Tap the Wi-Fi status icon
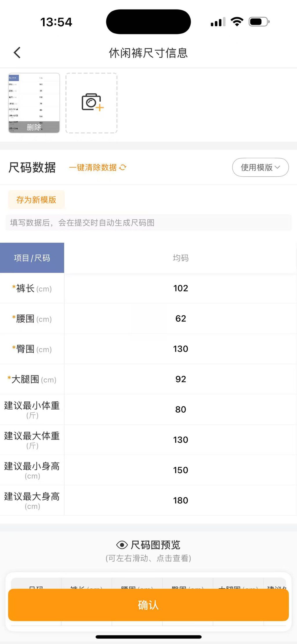The width and height of the screenshot is (297, 644). (237, 22)
